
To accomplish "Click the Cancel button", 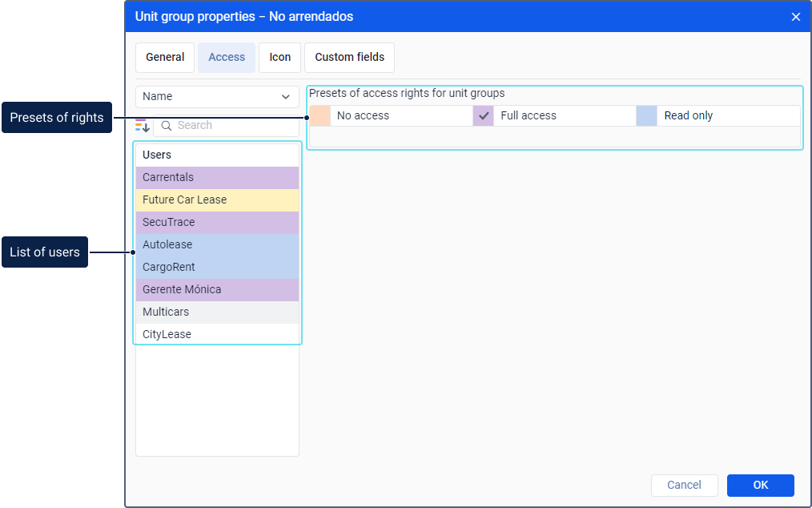I will [684, 485].
